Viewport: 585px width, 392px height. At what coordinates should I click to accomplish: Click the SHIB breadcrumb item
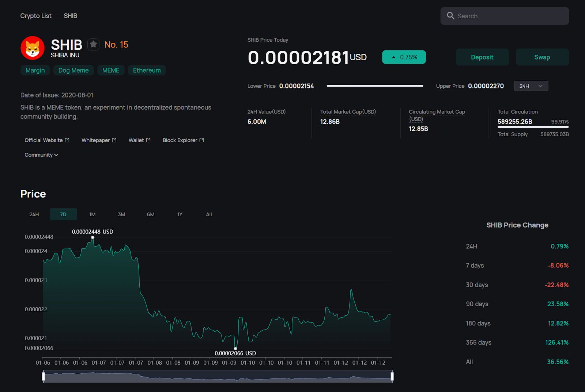coord(71,16)
